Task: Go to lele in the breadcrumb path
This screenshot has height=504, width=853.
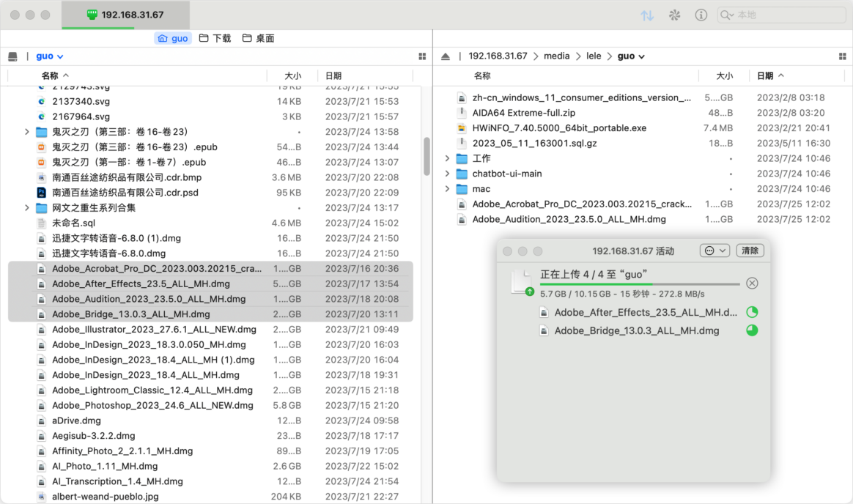Action: 594,56
